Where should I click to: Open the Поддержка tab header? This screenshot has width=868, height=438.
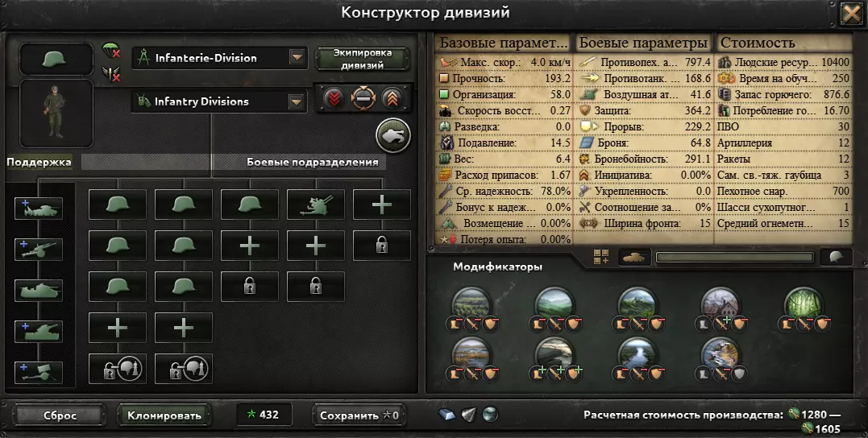[39, 162]
